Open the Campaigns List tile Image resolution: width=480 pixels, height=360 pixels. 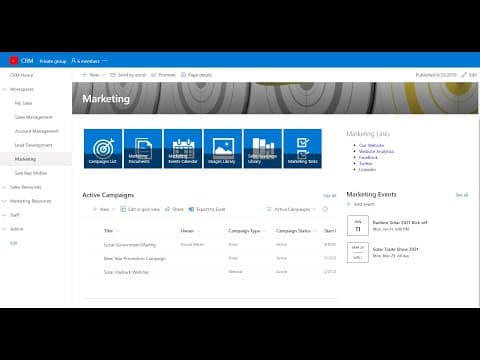103,148
